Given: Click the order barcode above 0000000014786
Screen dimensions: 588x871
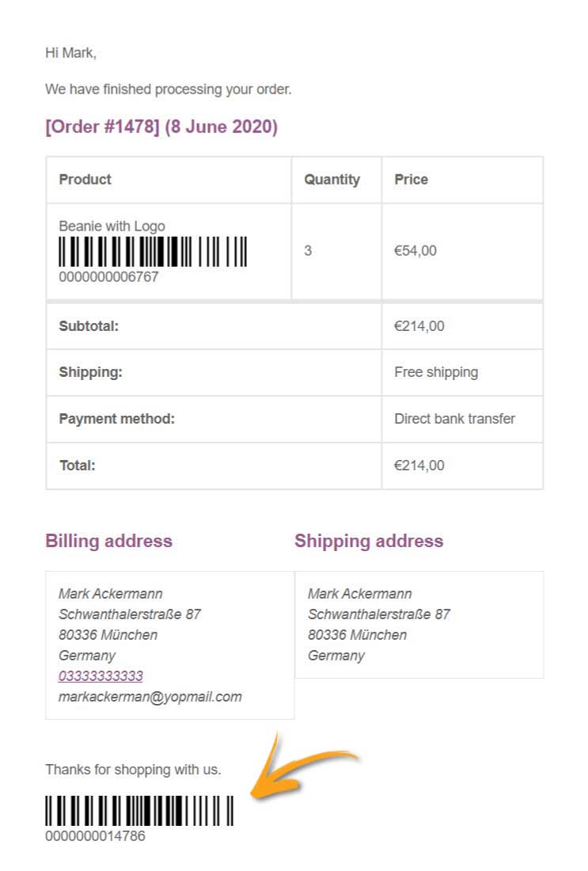Looking at the screenshot, I should (x=139, y=811).
